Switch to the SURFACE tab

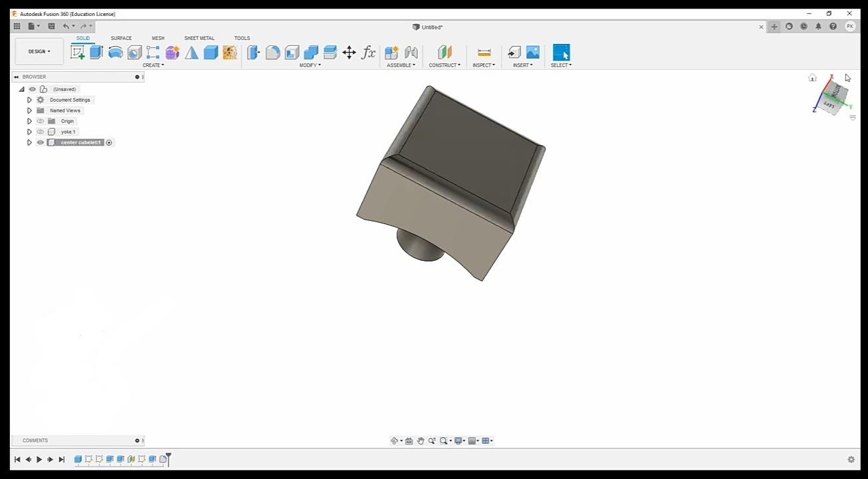[121, 38]
